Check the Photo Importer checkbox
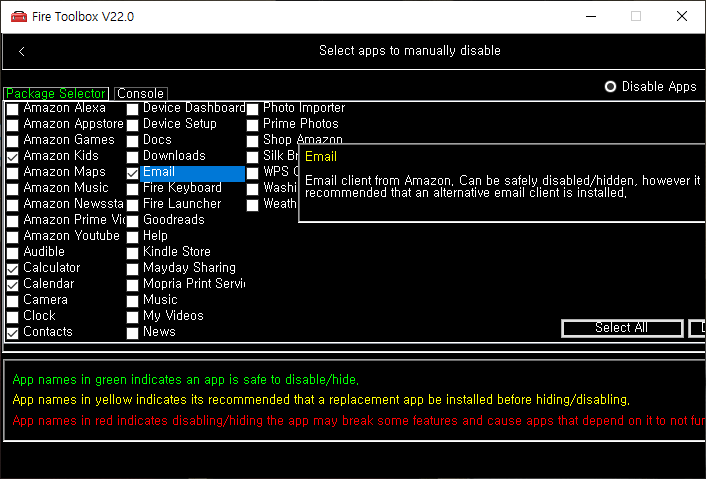This screenshot has height=479, width=706. [x=253, y=109]
